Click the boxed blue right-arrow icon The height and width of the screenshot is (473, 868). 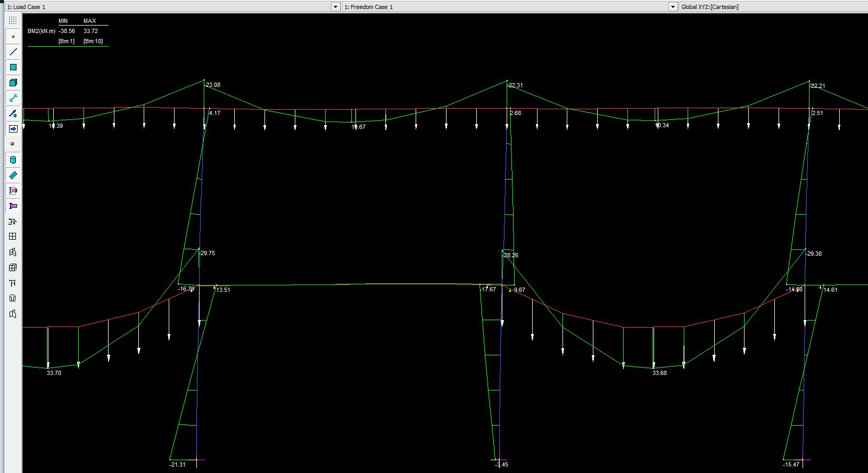pyautogui.click(x=13, y=129)
